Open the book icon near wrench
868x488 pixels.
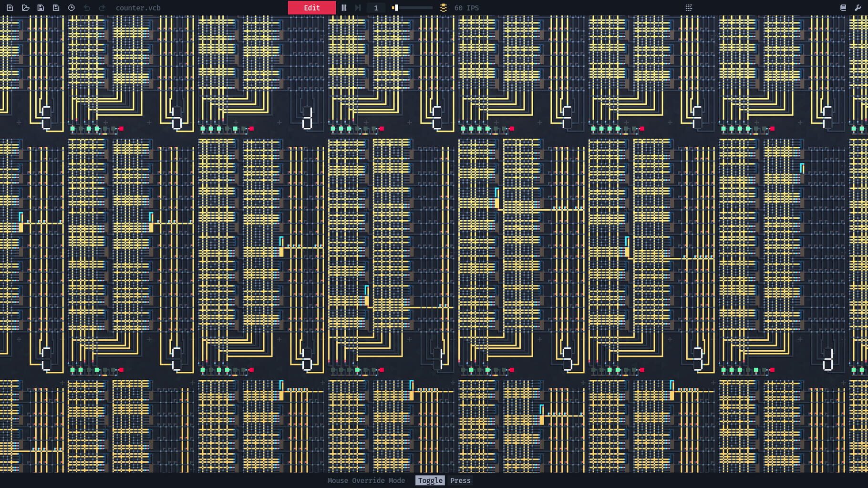coord(843,8)
